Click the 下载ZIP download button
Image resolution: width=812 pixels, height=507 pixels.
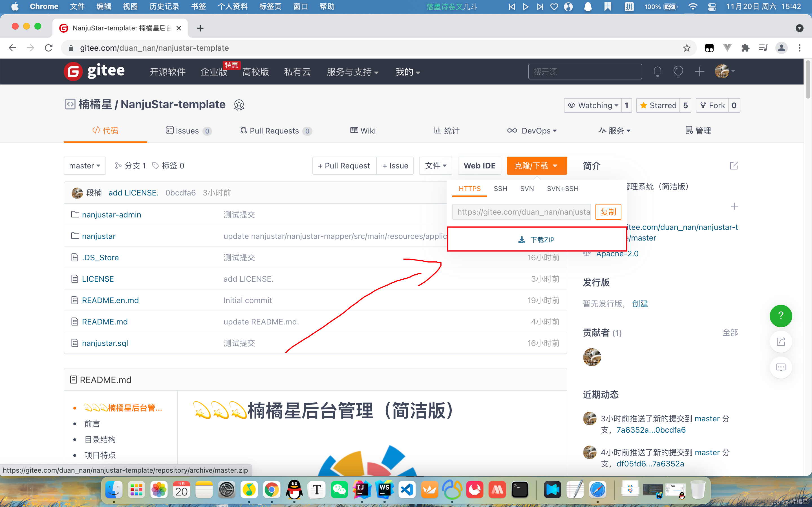point(537,239)
